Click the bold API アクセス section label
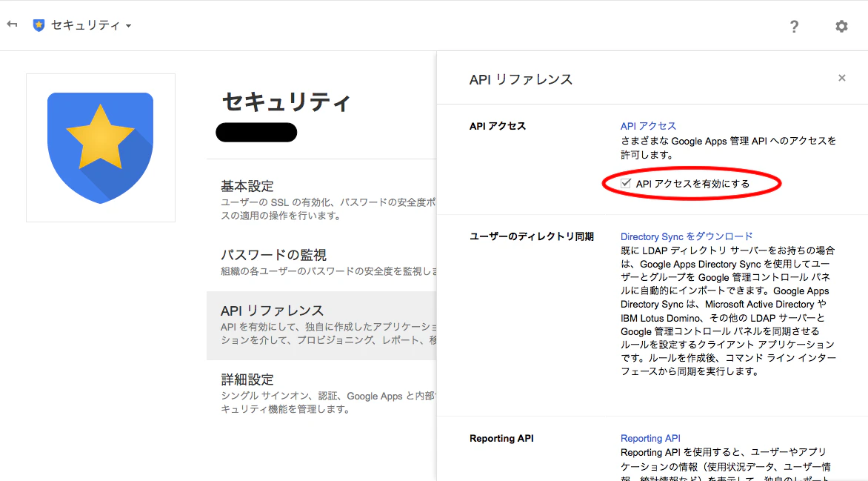The height and width of the screenshot is (481, 868). tap(498, 126)
